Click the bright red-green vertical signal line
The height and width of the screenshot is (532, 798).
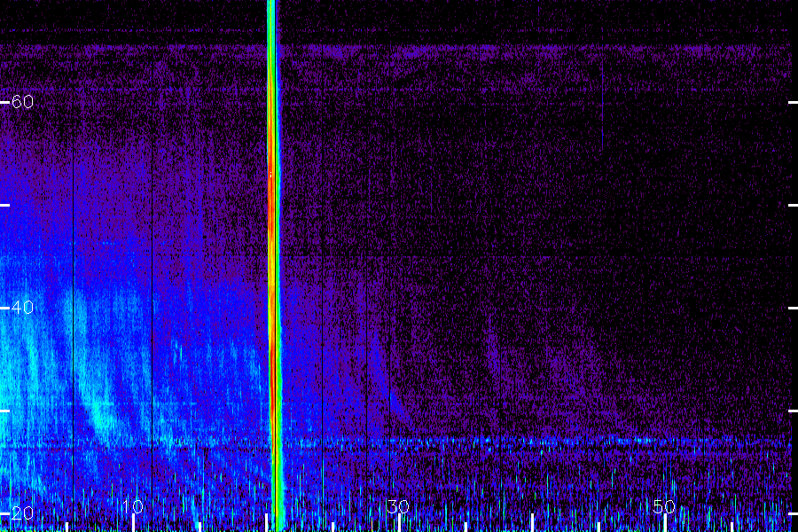274,266
